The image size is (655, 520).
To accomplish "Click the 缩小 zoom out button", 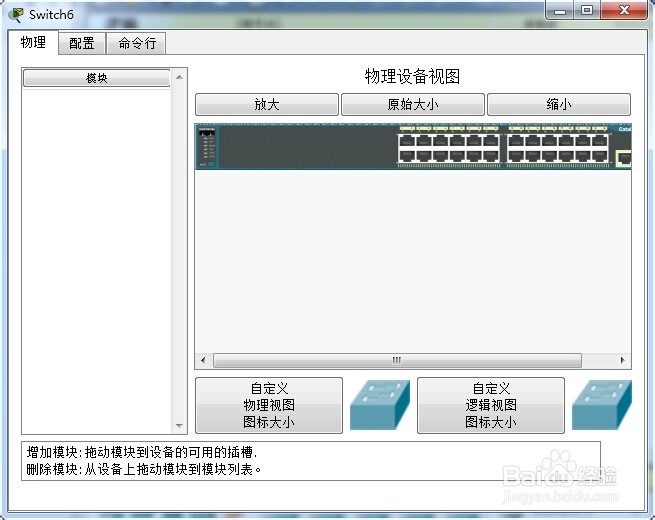I will [x=559, y=104].
